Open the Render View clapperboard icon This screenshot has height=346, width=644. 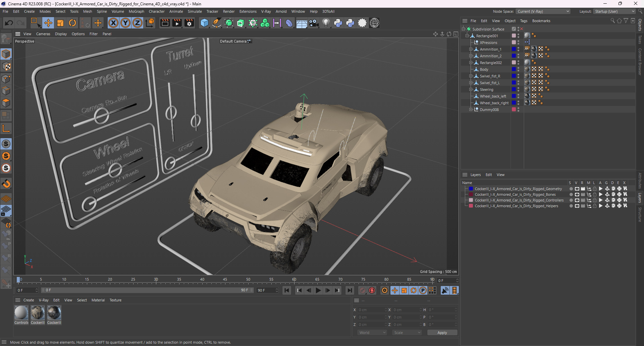pos(165,23)
